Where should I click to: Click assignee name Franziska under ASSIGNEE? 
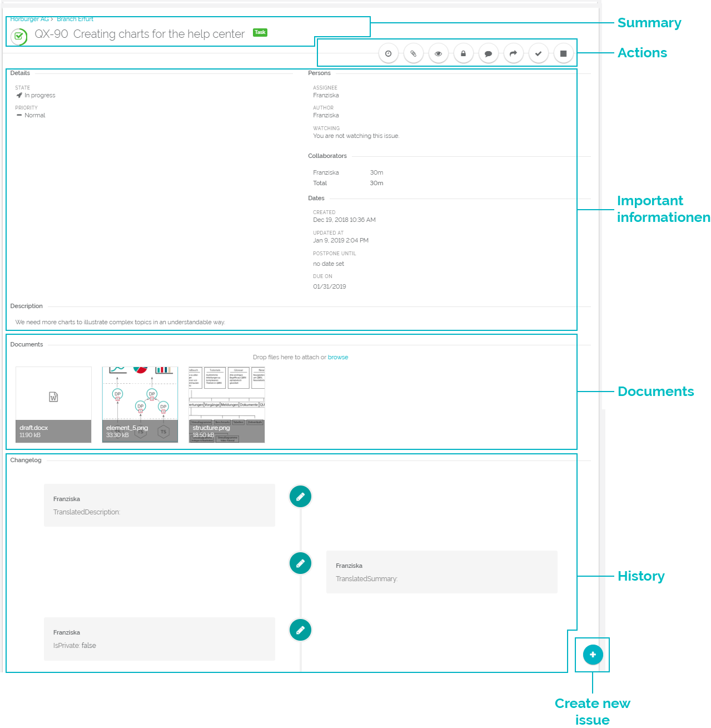[326, 95]
